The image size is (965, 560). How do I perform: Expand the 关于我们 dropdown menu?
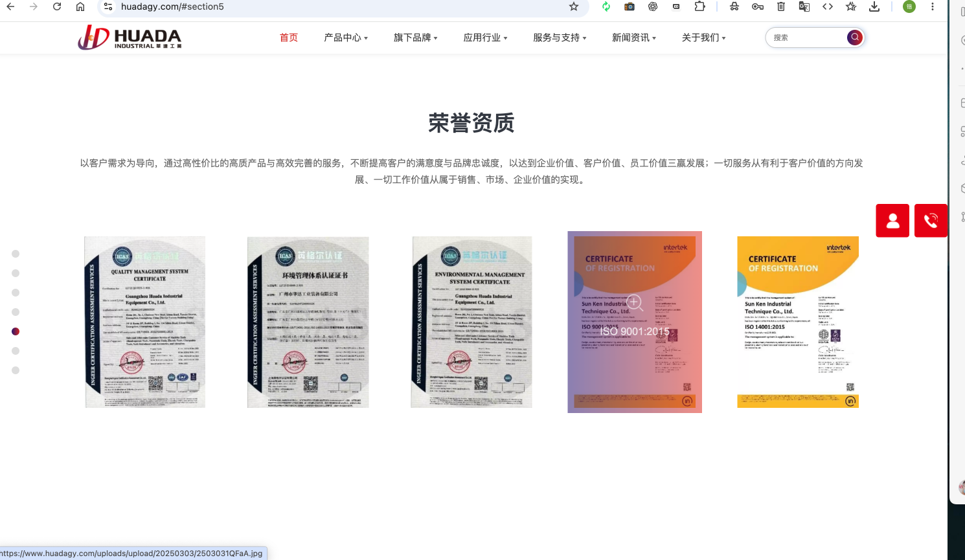[x=704, y=38]
